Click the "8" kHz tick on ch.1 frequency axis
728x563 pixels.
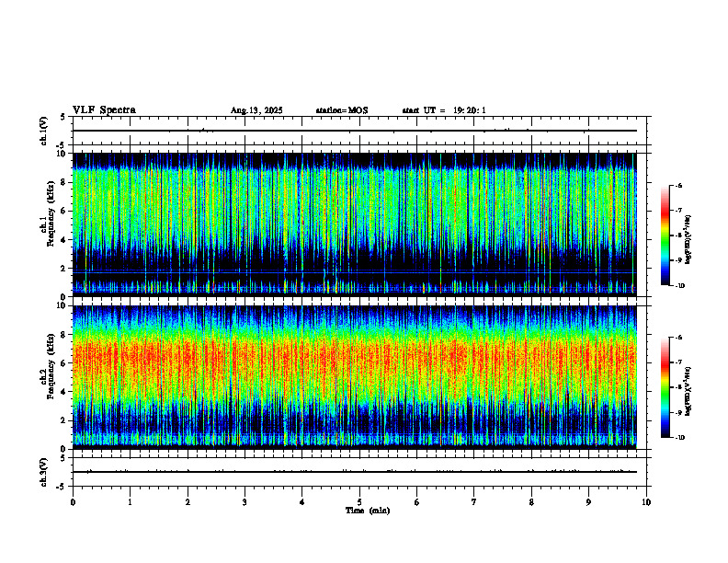[x=64, y=182]
